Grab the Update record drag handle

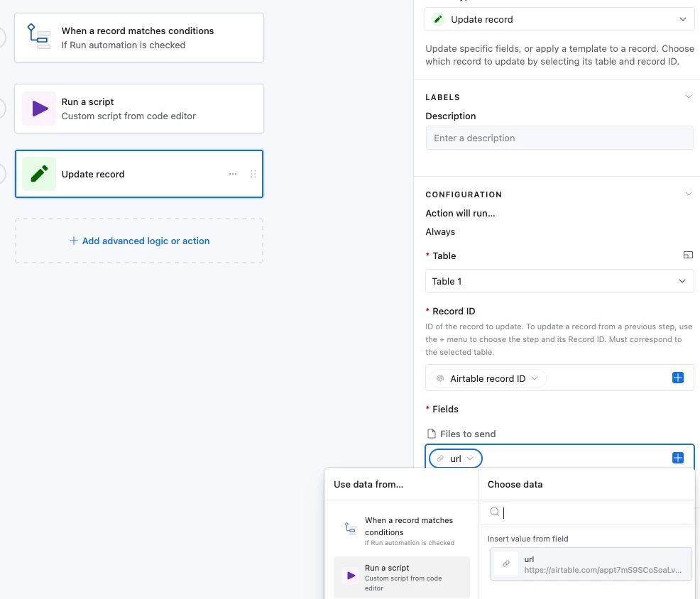tap(253, 174)
